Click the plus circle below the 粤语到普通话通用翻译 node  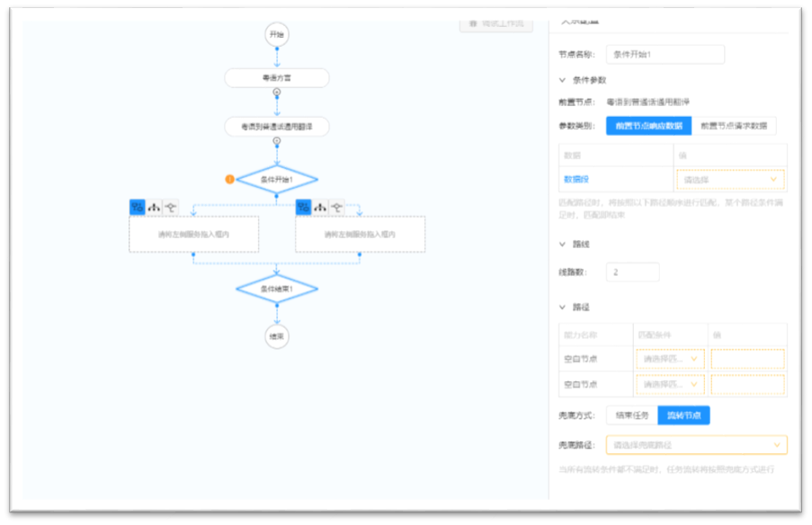point(277,141)
